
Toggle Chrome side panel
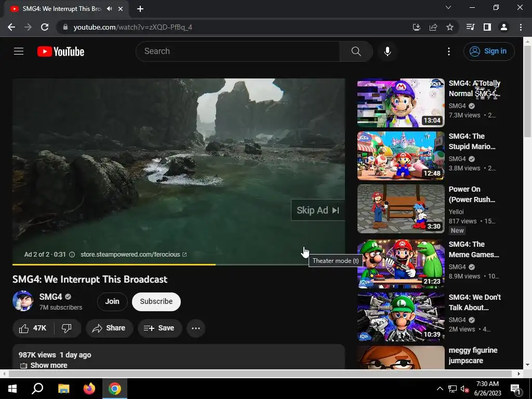click(x=487, y=27)
